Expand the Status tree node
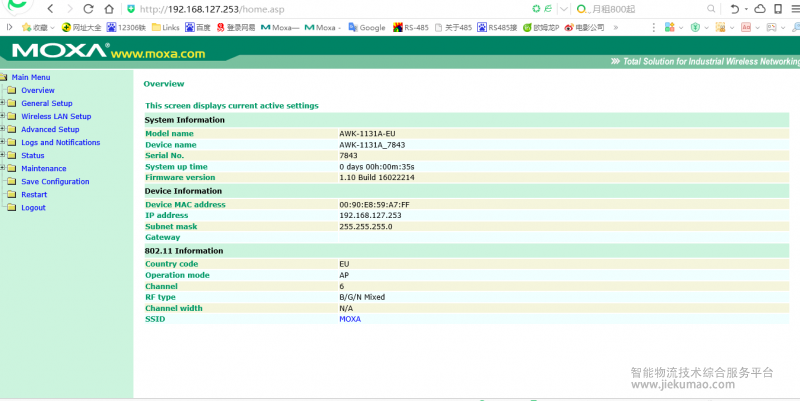 pyautogui.click(x=3, y=155)
